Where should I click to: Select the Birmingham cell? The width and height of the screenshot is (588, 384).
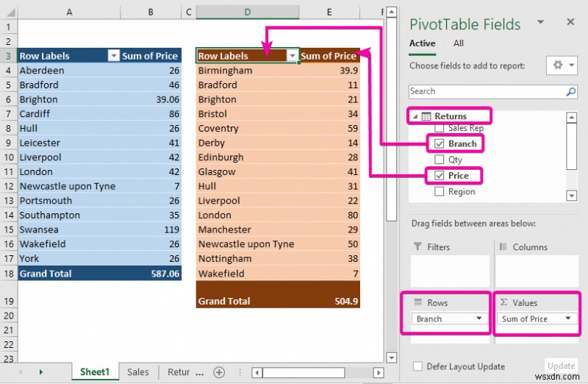tap(248, 70)
